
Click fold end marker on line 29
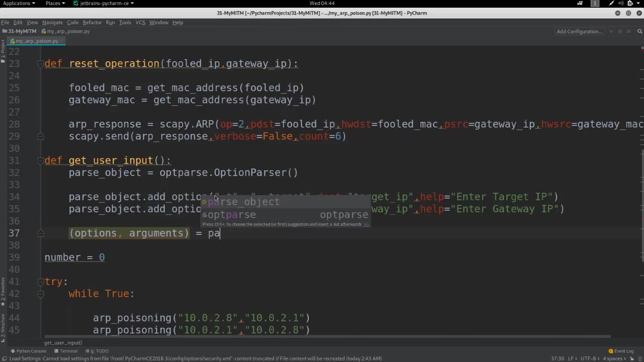(41, 136)
